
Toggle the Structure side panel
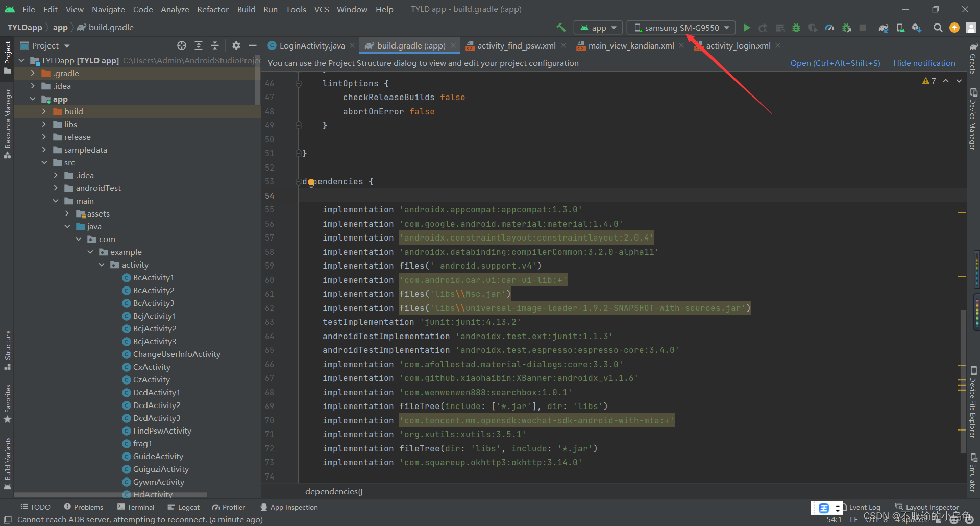(x=7, y=350)
